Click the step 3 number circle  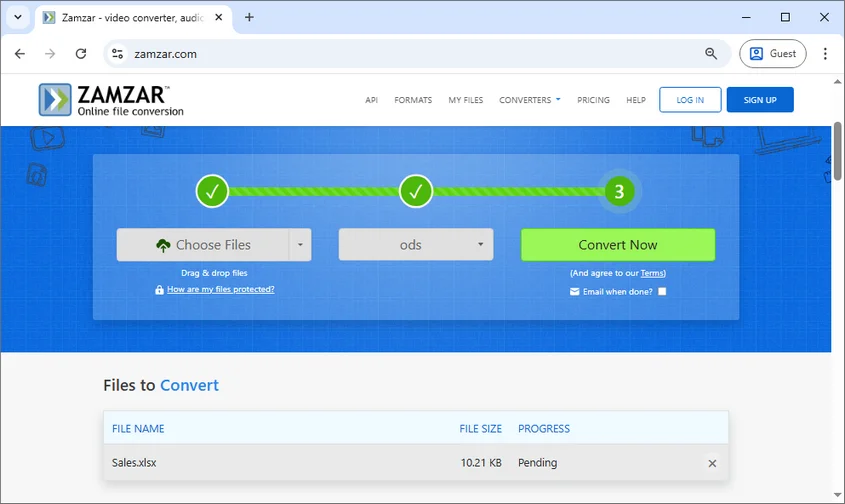tap(619, 191)
